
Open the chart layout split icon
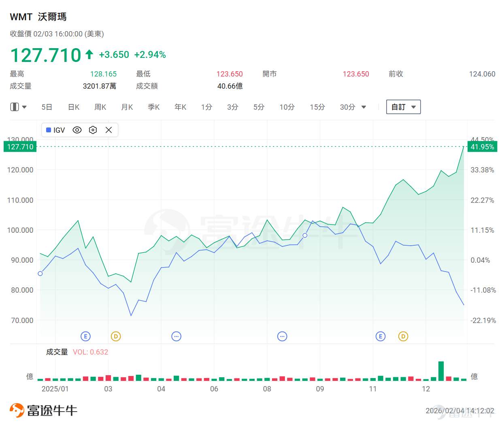(x=15, y=107)
